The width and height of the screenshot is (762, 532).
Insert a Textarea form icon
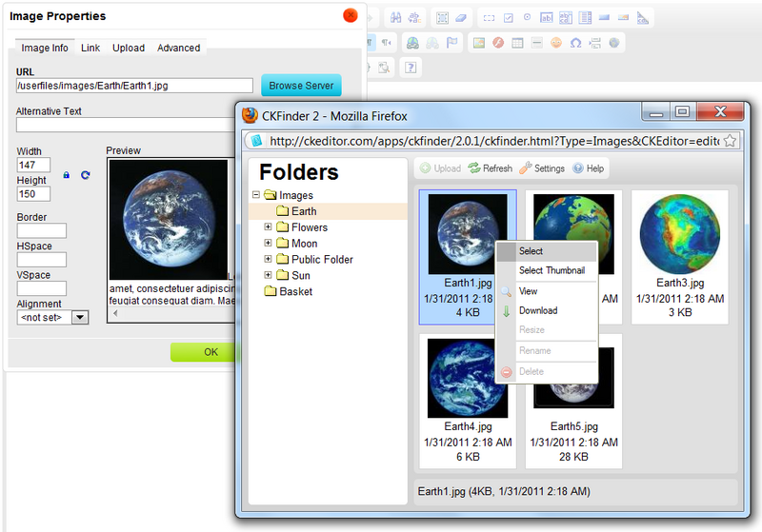click(566, 18)
